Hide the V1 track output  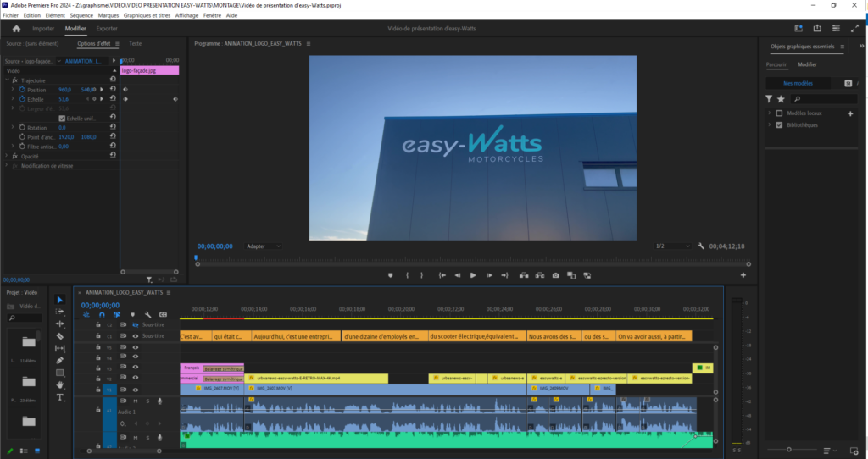(x=135, y=390)
